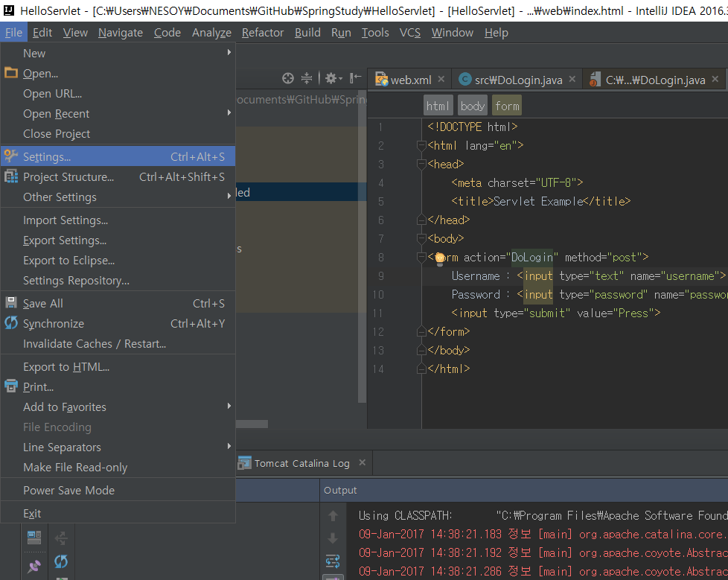
Task: Select Export to Eclipse... menu entry
Action: (118, 260)
